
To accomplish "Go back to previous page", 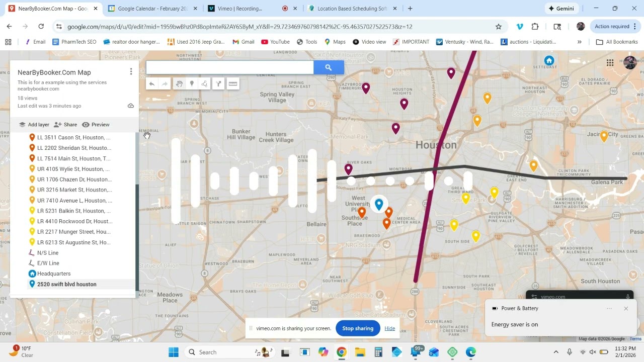I will [x=10, y=27].
